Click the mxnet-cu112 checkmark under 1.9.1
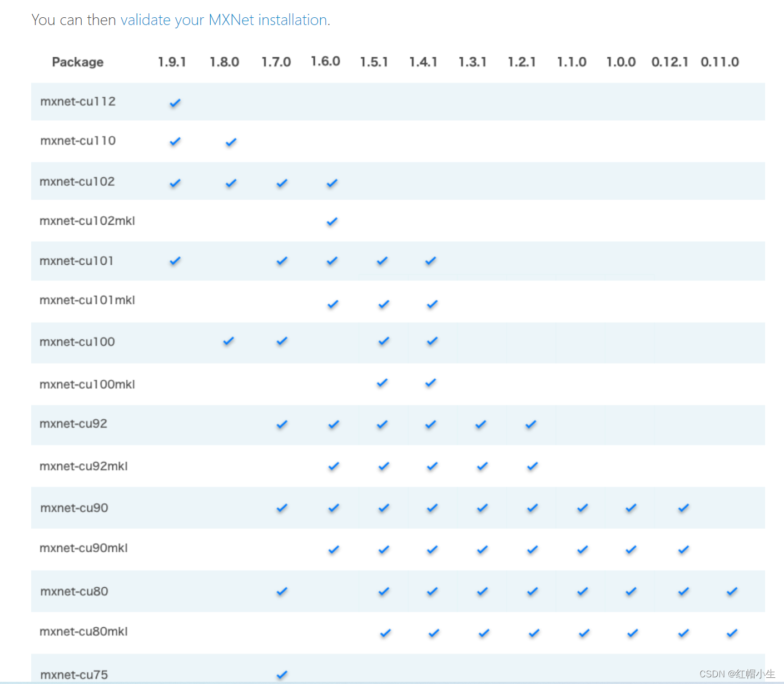This screenshot has height=684, width=784. [x=175, y=103]
